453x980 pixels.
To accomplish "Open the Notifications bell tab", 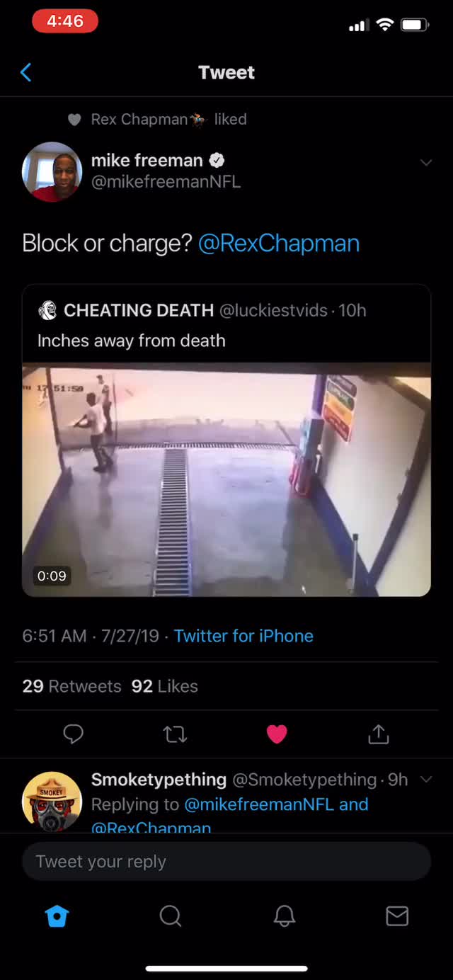I will (x=284, y=916).
